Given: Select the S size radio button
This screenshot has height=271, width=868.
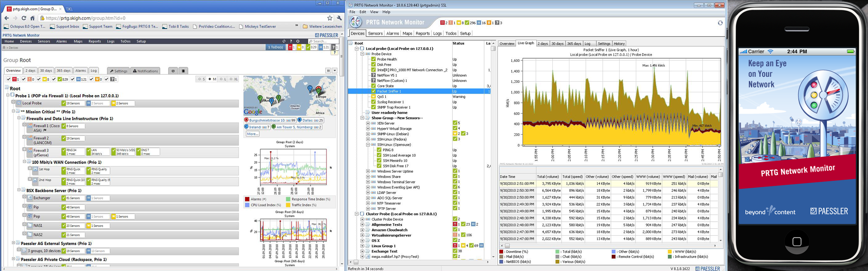Looking at the screenshot, I should coord(199,79).
